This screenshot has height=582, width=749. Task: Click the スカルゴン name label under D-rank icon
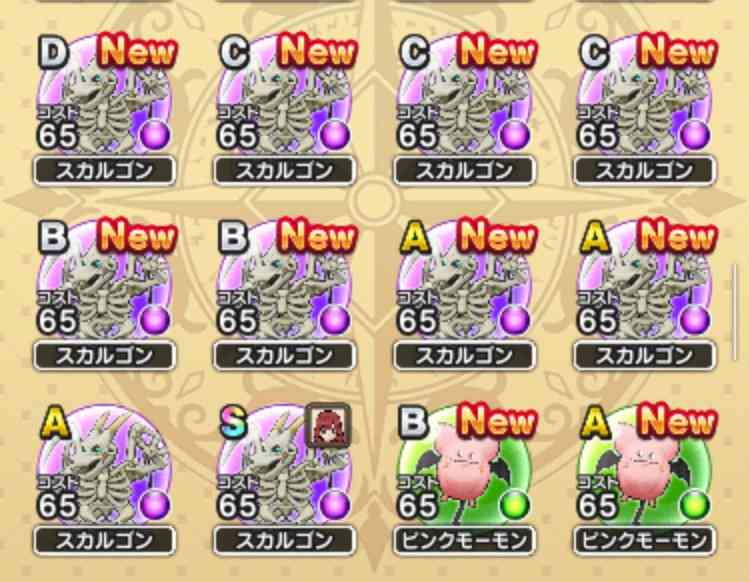pos(104,171)
